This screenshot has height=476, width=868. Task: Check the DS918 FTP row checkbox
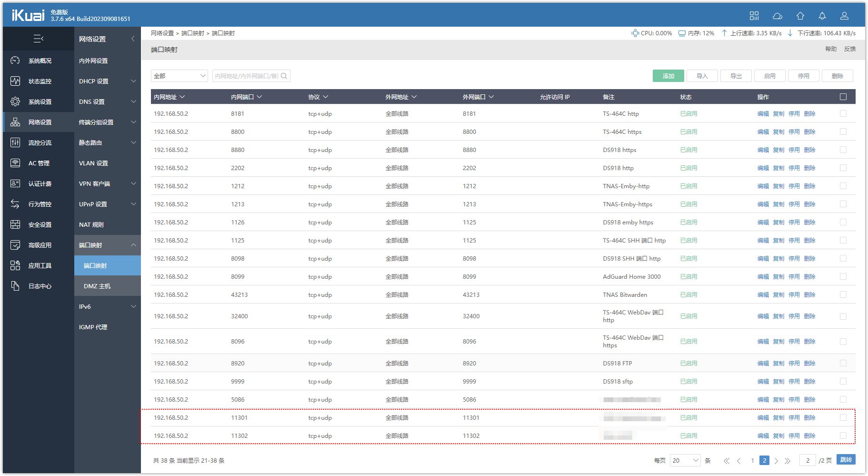tap(843, 363)
